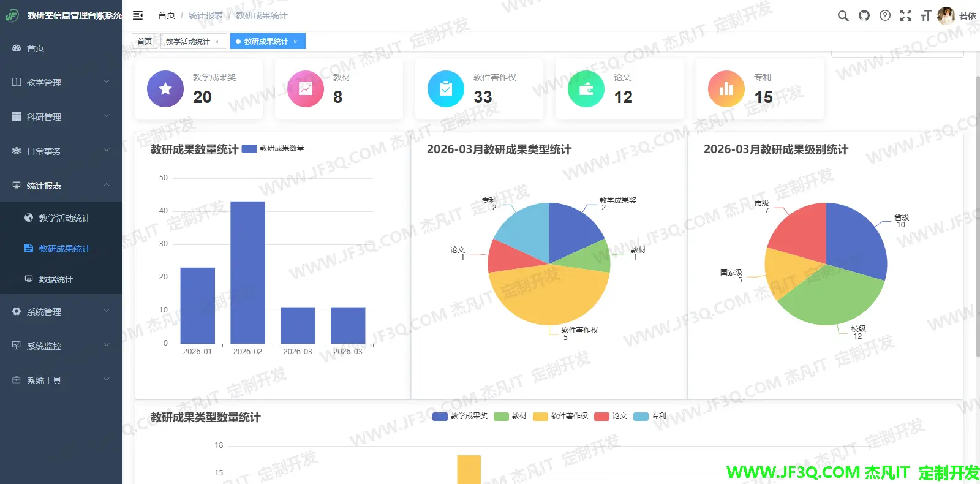Expand the 科研管理 menu arrow
The height and width of the screenshot is (484, 980).
tap(107, 116)
